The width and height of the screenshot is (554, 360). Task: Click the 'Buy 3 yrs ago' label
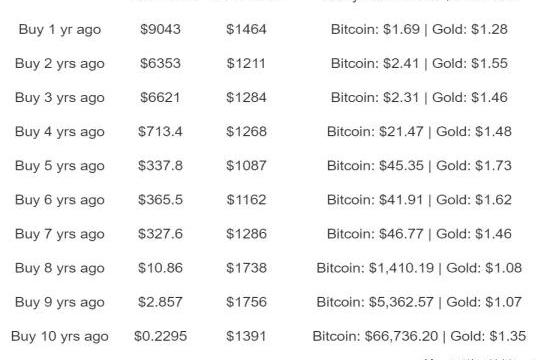click(60, 98)
